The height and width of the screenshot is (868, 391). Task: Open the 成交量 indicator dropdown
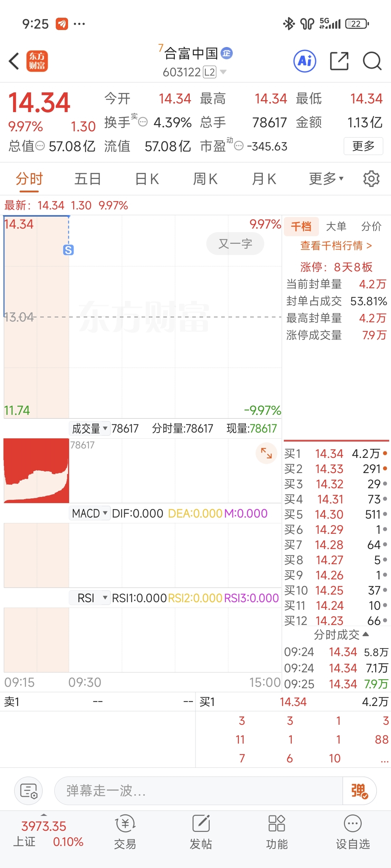pos(89,428)
